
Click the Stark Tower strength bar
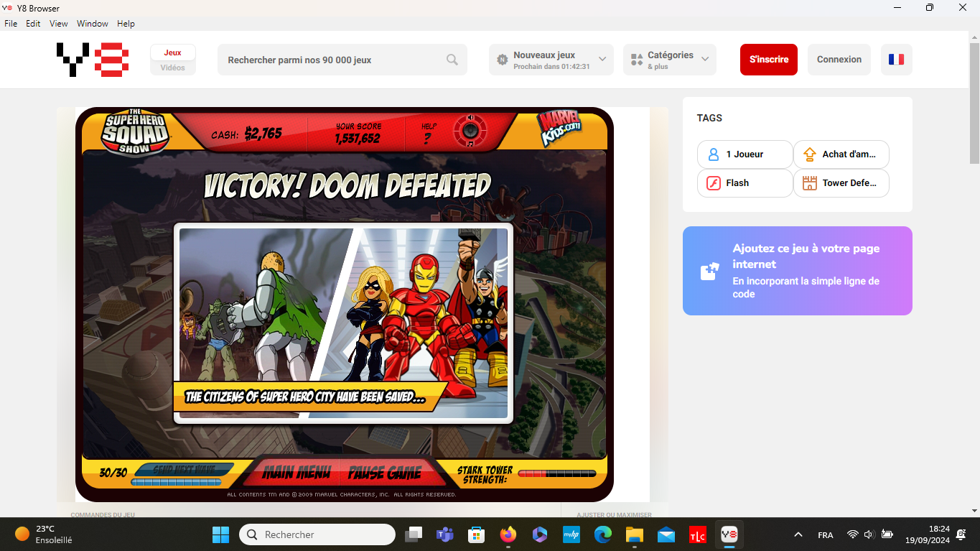(x=556, y=473)
